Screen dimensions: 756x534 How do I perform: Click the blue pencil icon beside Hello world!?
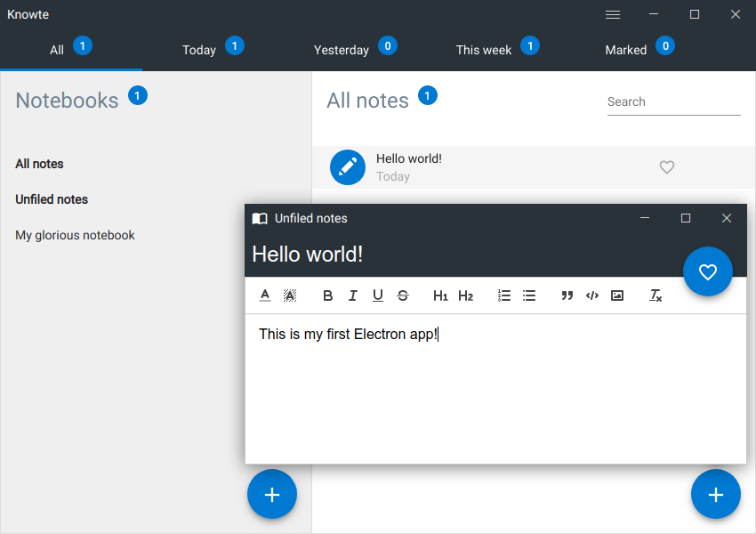[348, 167]
